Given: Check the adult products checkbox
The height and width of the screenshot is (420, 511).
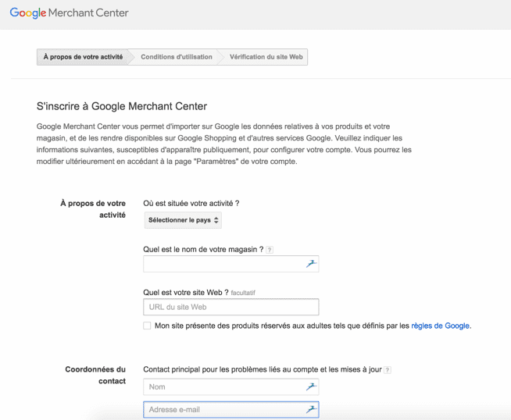Looking at the screenshot, I should (x=147, y=326).
